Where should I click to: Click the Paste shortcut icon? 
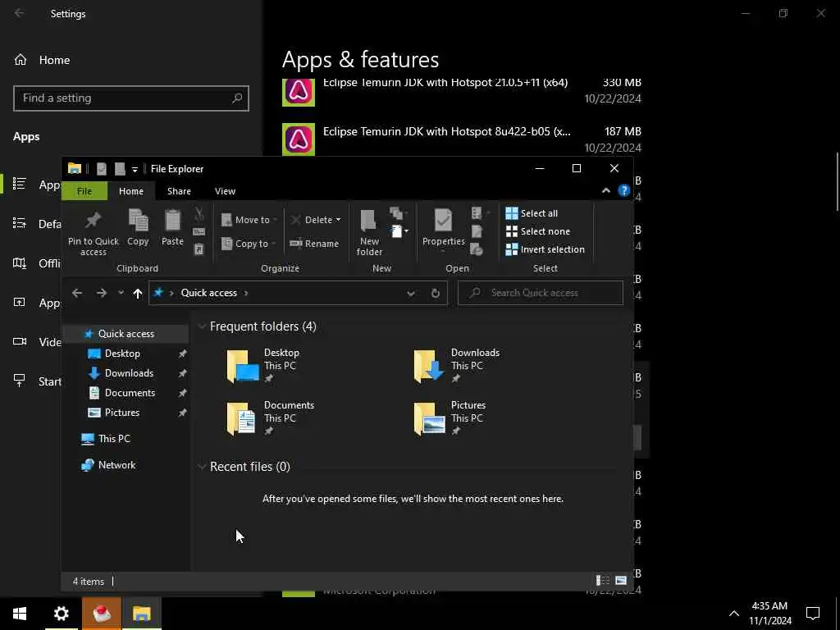click(199, 249)
